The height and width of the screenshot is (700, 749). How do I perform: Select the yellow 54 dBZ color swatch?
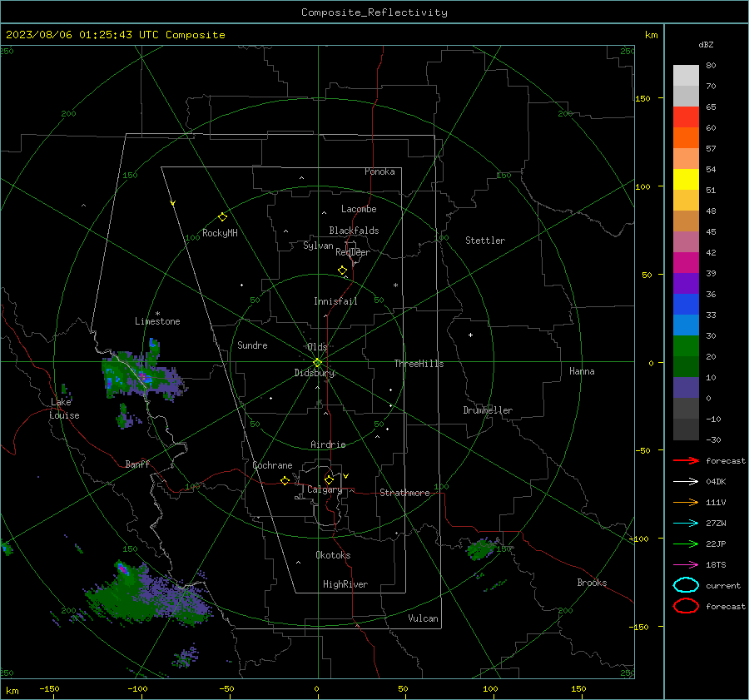click(x=686, y=179)
